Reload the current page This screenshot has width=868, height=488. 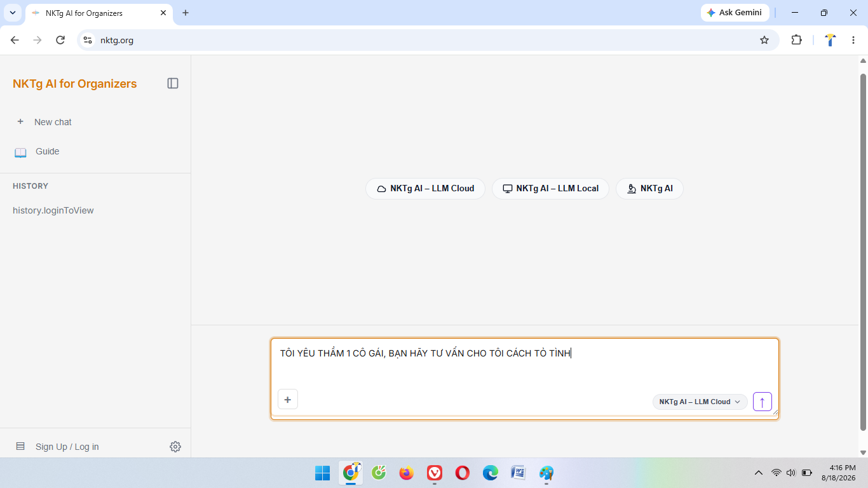pos(60,40)
